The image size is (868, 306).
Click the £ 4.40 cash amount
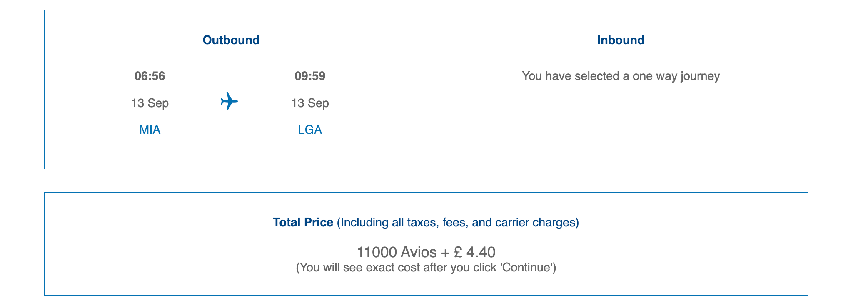click(474, 252)
